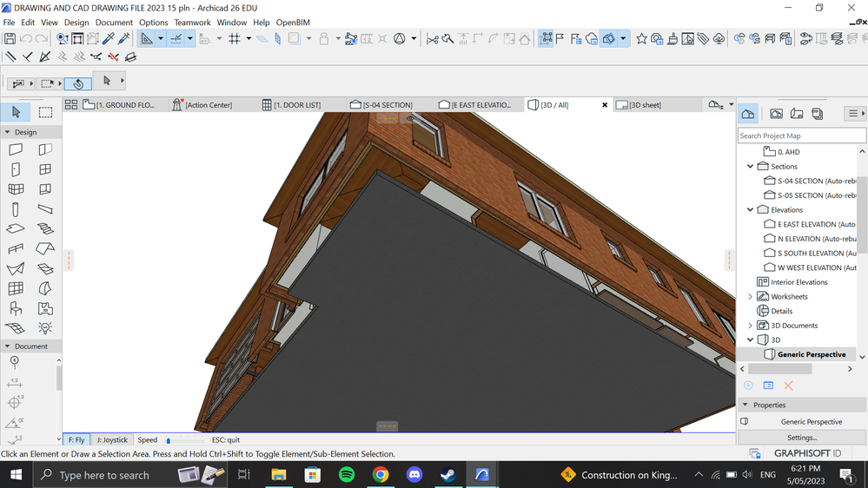Click the Search Project Map field
This screenshot has height=488, width=868.
pos(801,135)
